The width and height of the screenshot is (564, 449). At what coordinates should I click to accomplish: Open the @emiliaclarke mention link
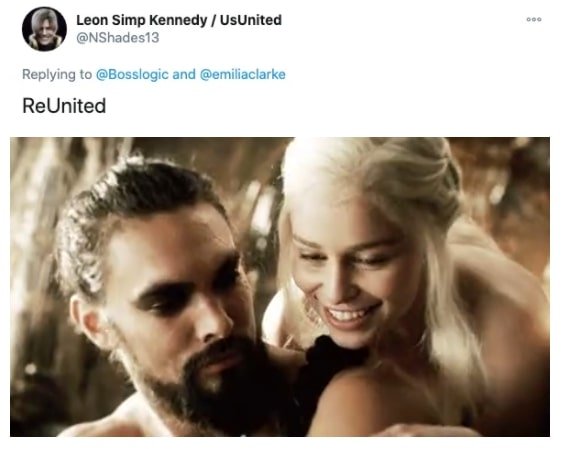click(x=242, y=74)
